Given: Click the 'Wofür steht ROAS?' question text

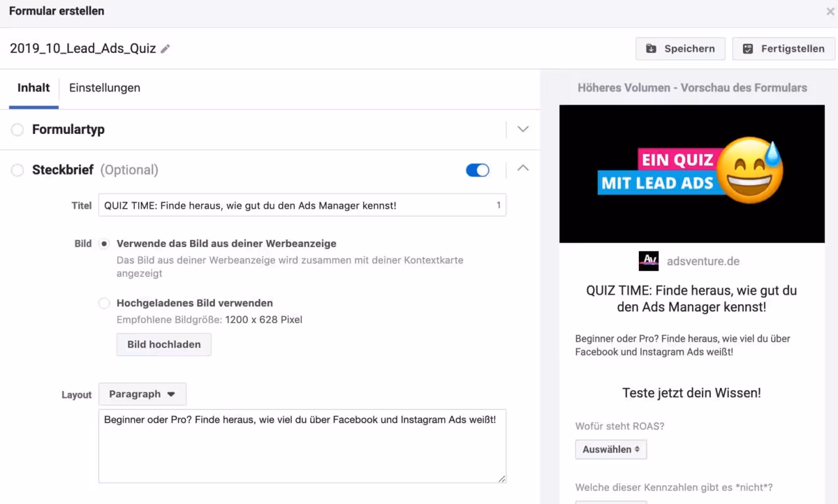Looking at the screenshot, I should pos(620,427).
